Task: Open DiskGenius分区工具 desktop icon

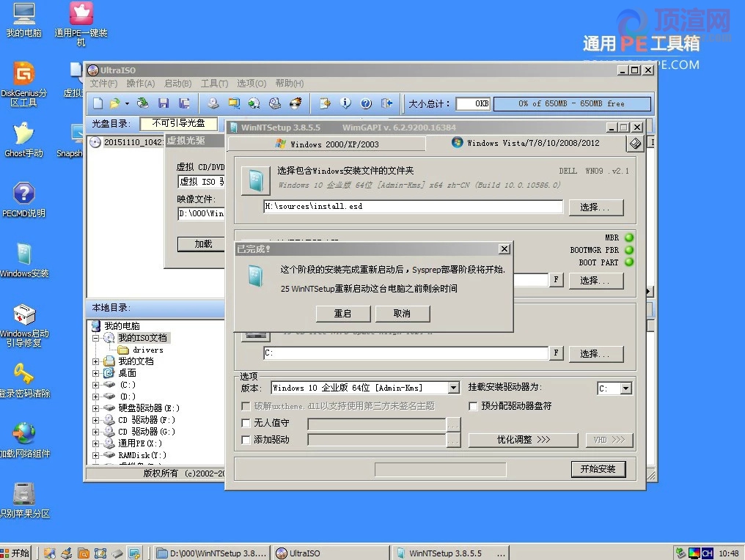Action: [23, 84]
